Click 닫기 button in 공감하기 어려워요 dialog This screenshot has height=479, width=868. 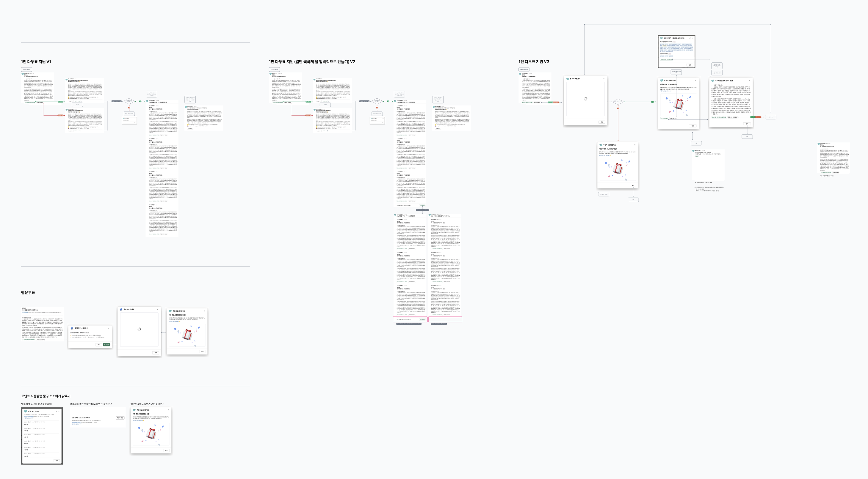[x=99, y=344]
